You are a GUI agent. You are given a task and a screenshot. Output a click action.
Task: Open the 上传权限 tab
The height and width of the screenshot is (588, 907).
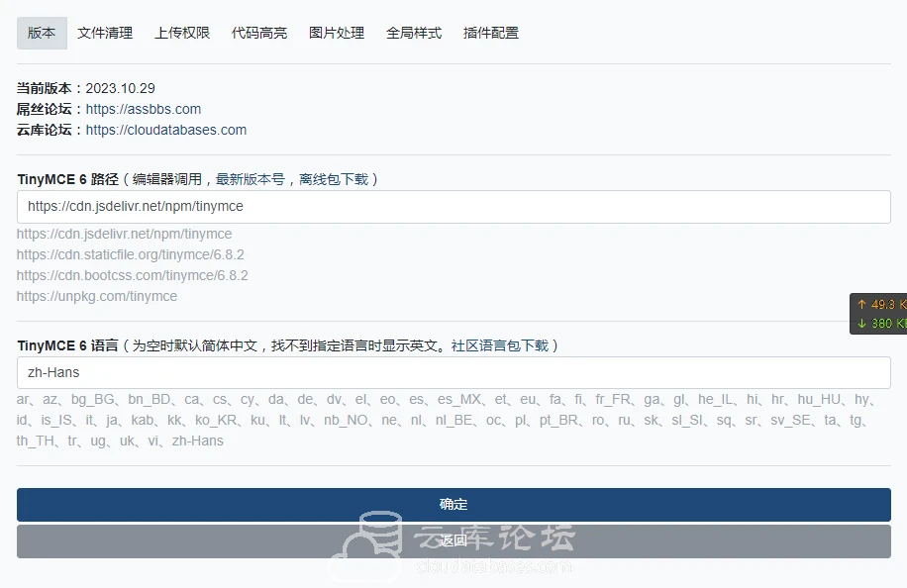click(x=182, y=33)
